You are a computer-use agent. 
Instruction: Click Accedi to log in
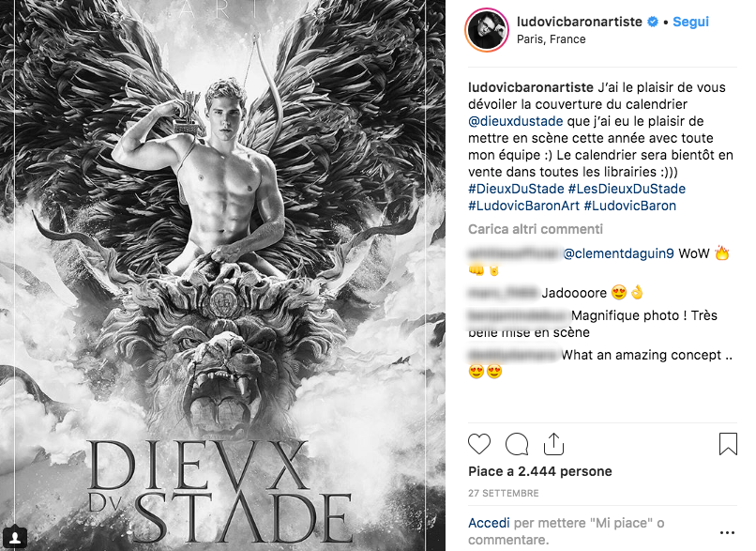(x=489, y=523)
